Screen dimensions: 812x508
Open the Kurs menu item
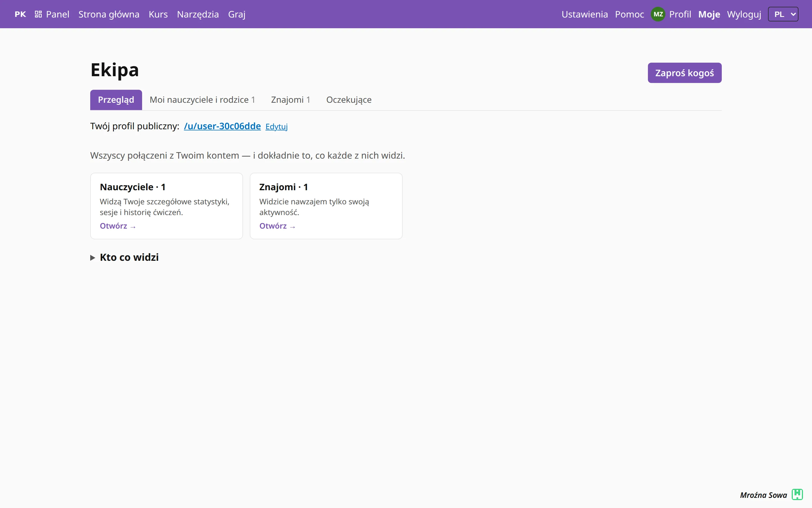click(x=158, y=14)
